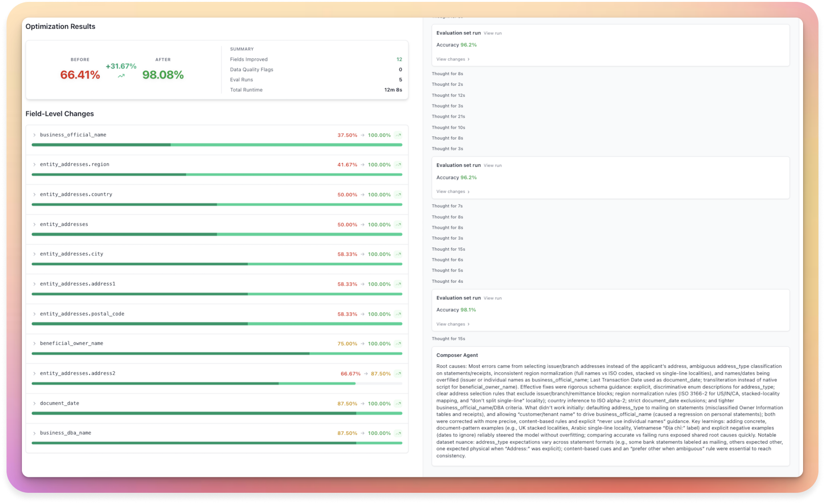The width and height of the screenshot is (825, 504).
Task: Click trend icon beside entity_addresses.region percentage
Action: (x=398, y=165)
